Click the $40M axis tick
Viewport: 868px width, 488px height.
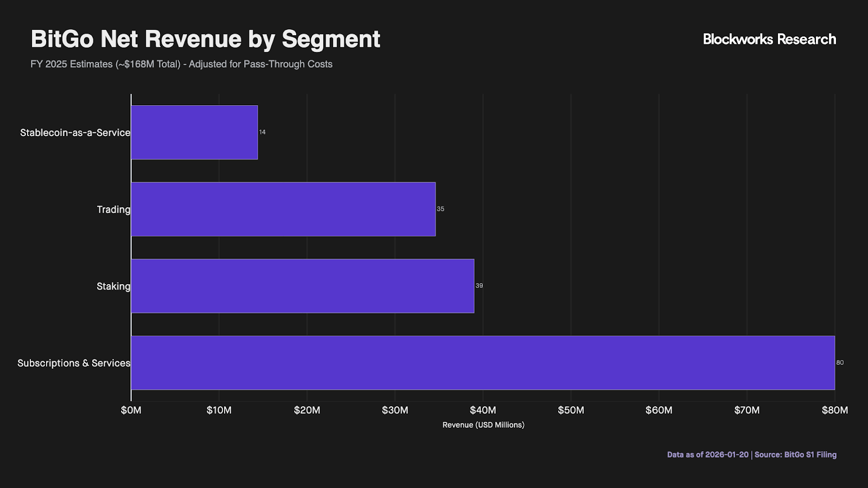point(483,410)
